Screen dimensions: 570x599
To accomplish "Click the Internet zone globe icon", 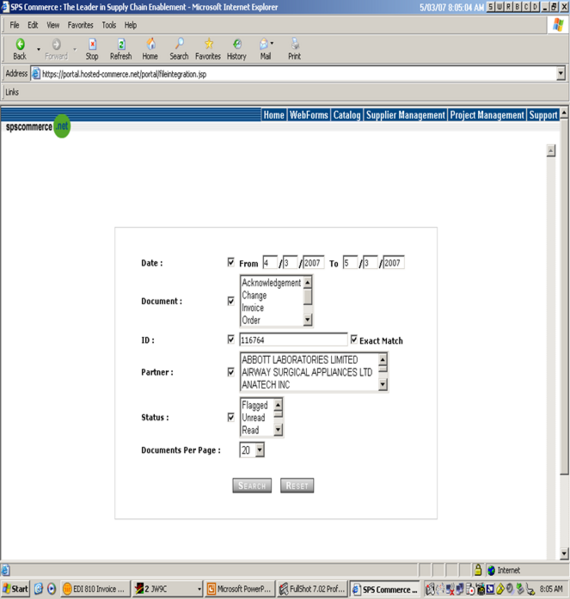I will (x=491, y=570).
